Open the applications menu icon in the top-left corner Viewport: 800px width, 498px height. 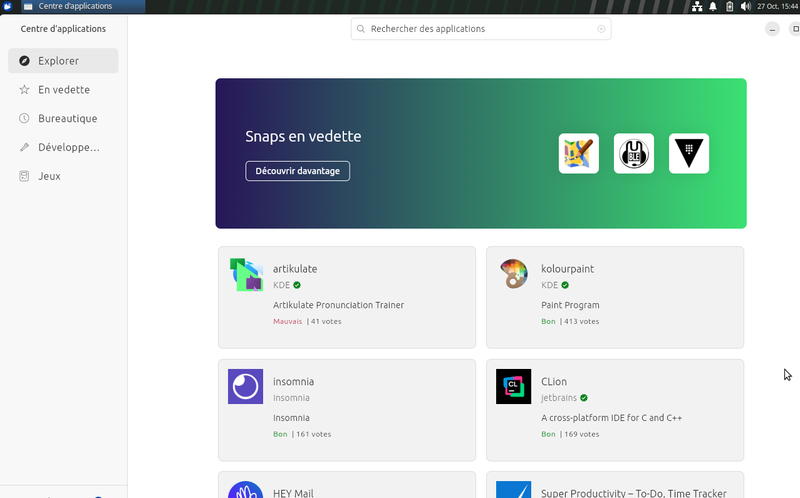tap(7, 6)
